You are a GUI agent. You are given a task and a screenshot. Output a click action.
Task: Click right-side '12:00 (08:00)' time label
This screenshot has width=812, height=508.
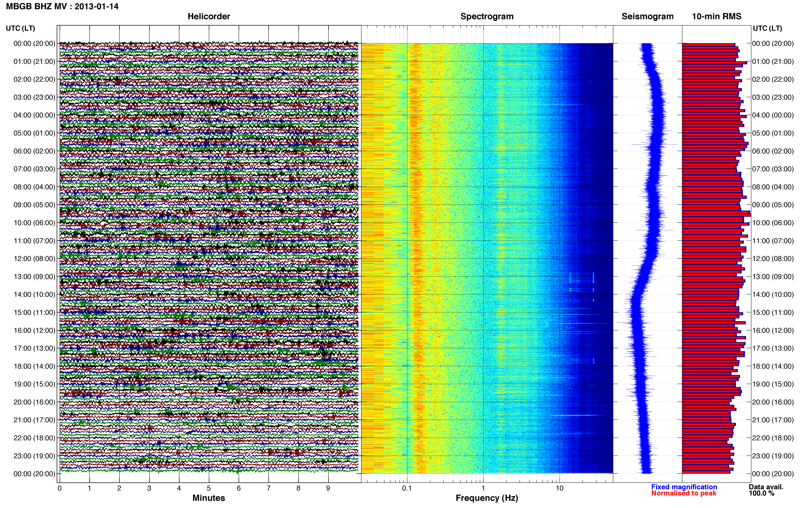point(773,259)
